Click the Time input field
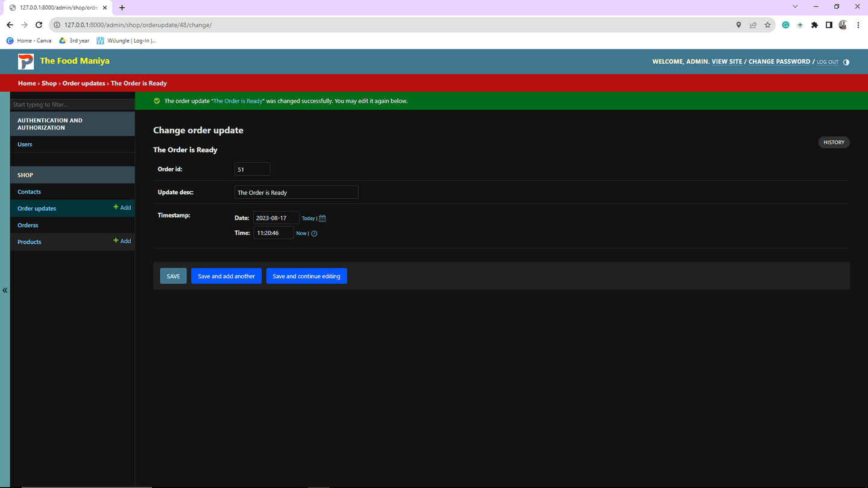 click(273, 233)
